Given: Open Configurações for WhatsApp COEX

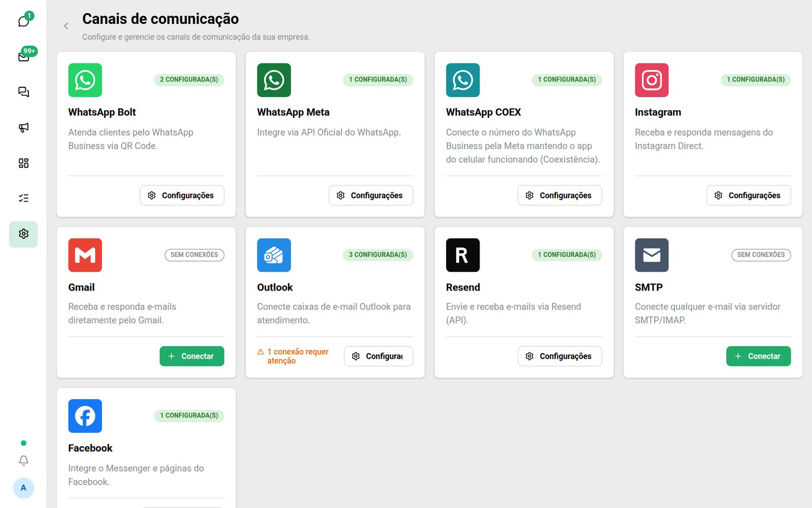Looking at the screenshot, I should [560, 196].
